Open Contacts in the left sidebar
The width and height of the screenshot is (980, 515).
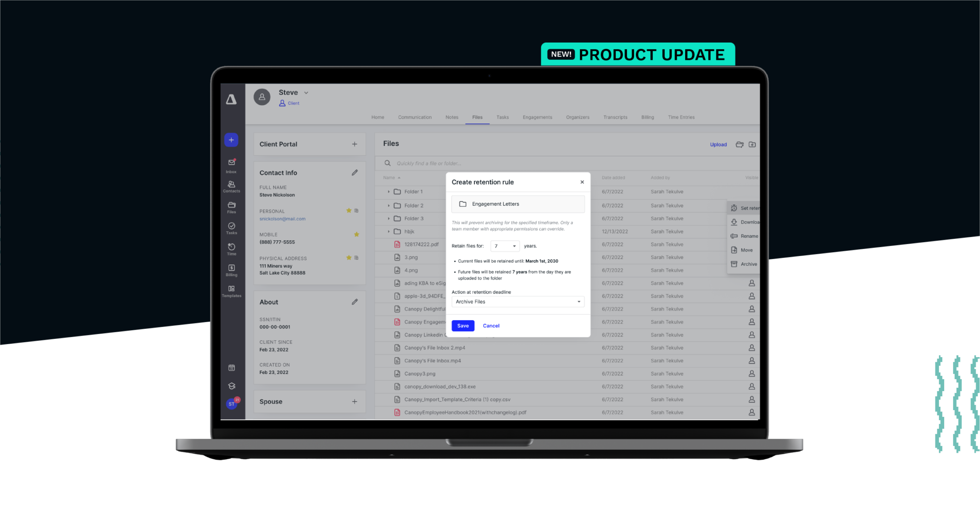coord(232,187)
